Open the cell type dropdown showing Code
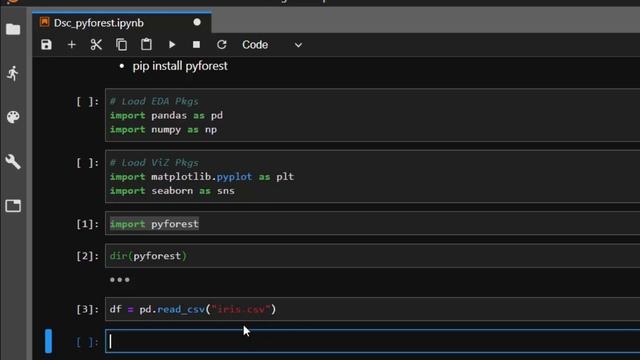Image resolution: width=640 pixels, height=360 pixels. click(x=272, y=44)
